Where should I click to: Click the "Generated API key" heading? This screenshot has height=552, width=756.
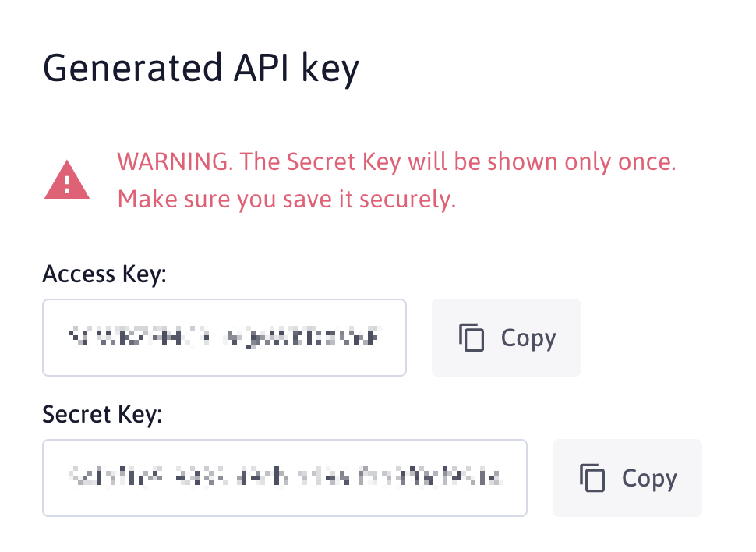pyautogui.click(x=200, y=69)
